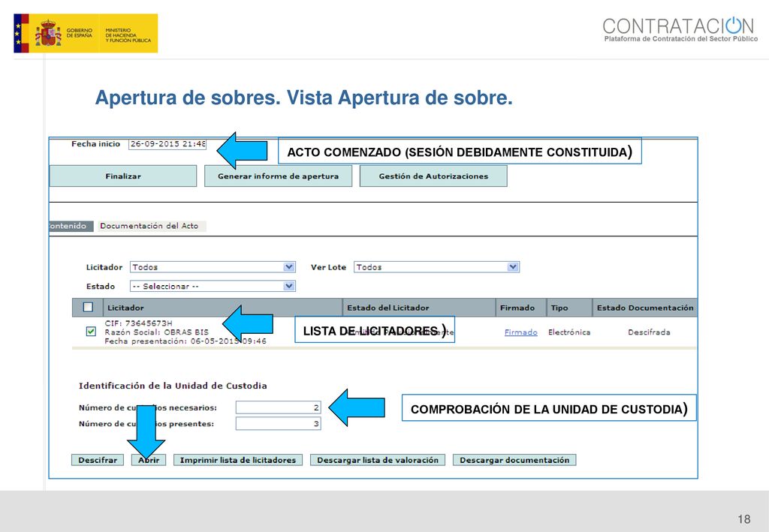Click Generar informe de apertura button
The height and width of the screenshot is (532, 769).
pyautogui.click(x=278, y=176)
